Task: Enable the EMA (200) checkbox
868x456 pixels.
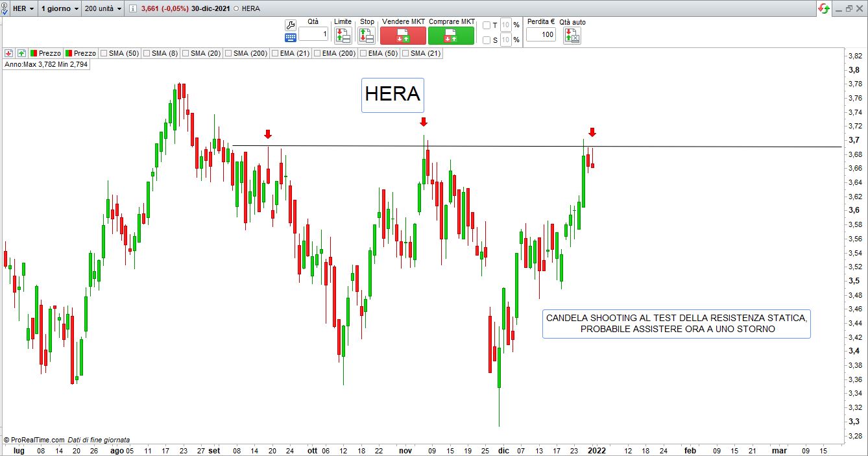Action: click(317, 53)
